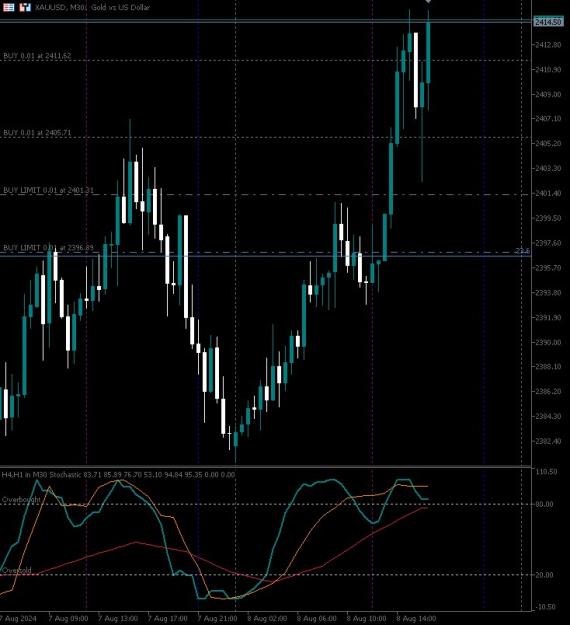This screenshot has height=625, width=570.
Task: Click price scale value 2401.40
Action: tap(548, 193)
